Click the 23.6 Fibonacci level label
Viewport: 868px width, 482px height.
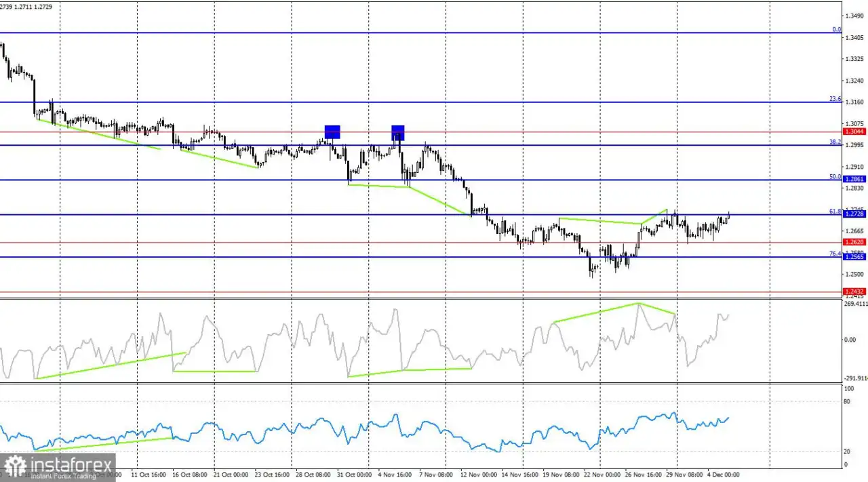pos(835,99)
